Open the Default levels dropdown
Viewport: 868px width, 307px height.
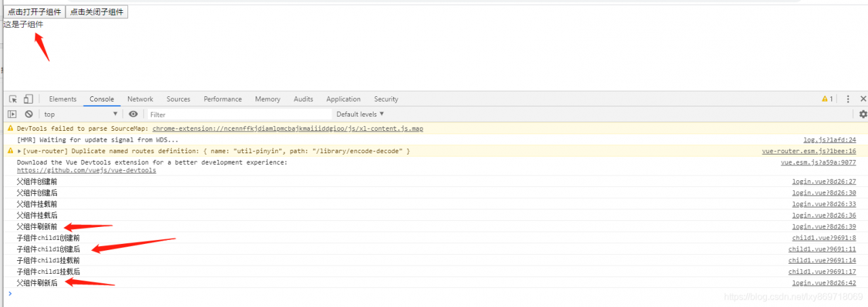[360, 114]
